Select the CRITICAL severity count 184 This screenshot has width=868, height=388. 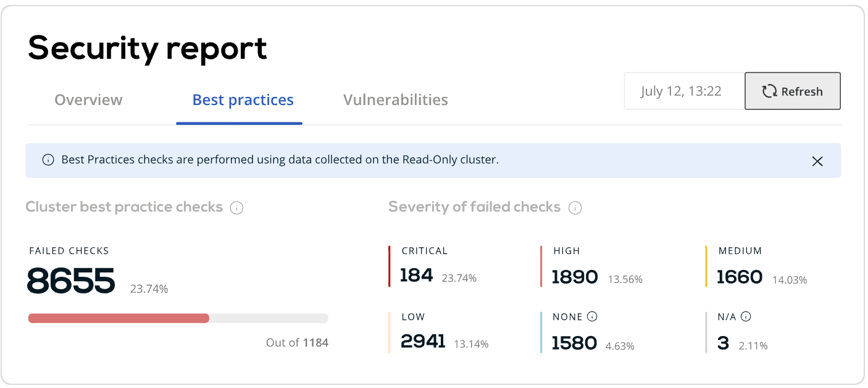tap(417, 275)
